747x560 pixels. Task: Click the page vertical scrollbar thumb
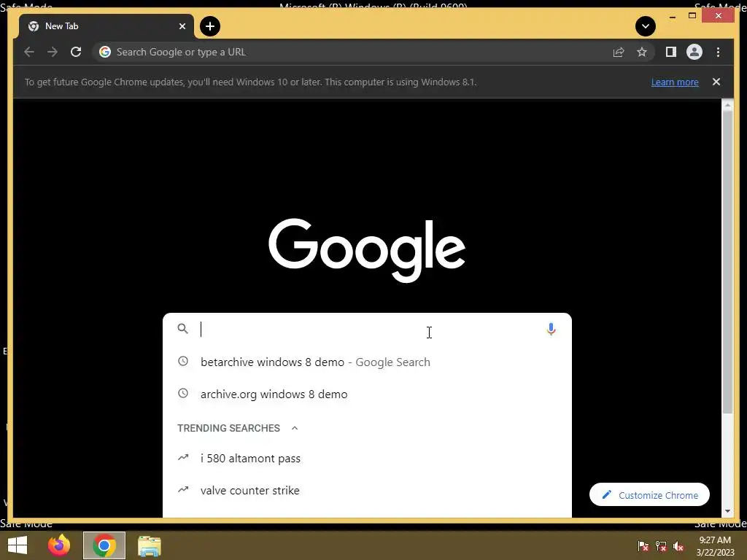point(727,262)
